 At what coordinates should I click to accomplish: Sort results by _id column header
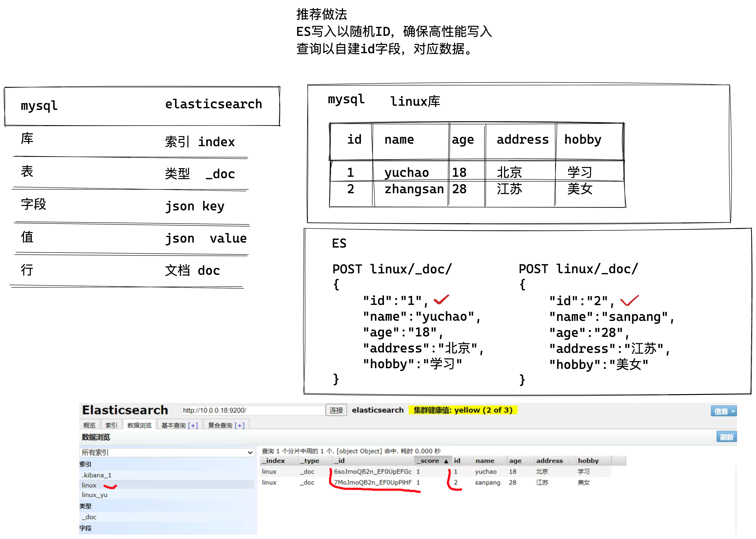pyautogui.click(x=339, y=461)
